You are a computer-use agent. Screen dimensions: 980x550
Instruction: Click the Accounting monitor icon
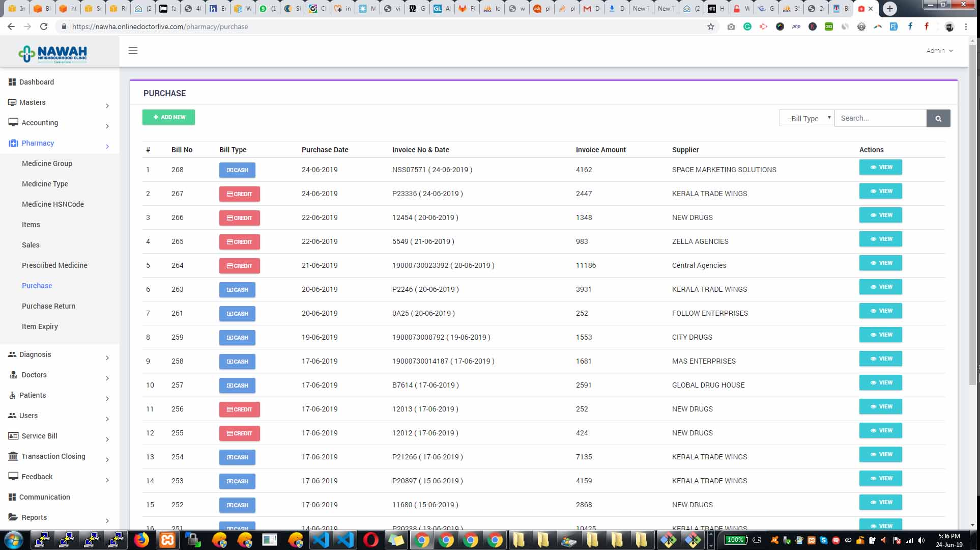[x=13, y=123]
